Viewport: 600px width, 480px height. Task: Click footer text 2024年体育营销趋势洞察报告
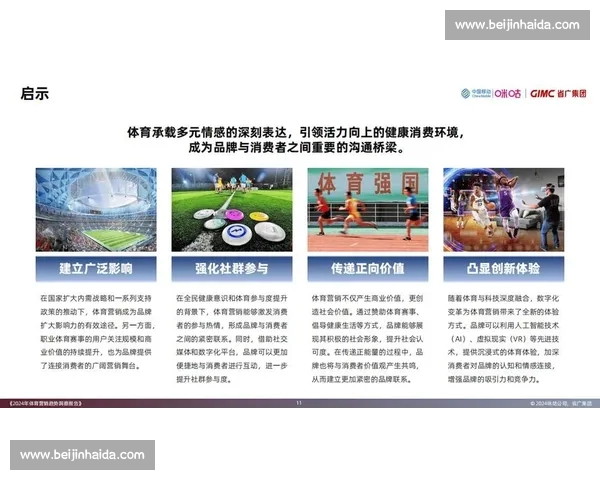(x=45, y=403)
